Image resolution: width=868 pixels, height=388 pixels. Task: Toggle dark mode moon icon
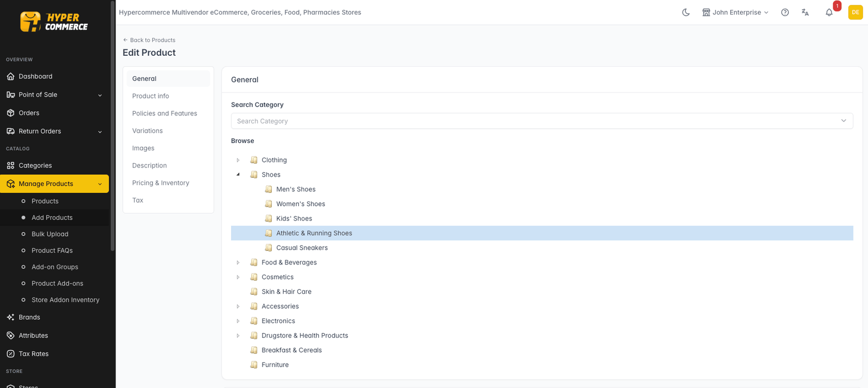pyautogui.click(x=686, y=12)
